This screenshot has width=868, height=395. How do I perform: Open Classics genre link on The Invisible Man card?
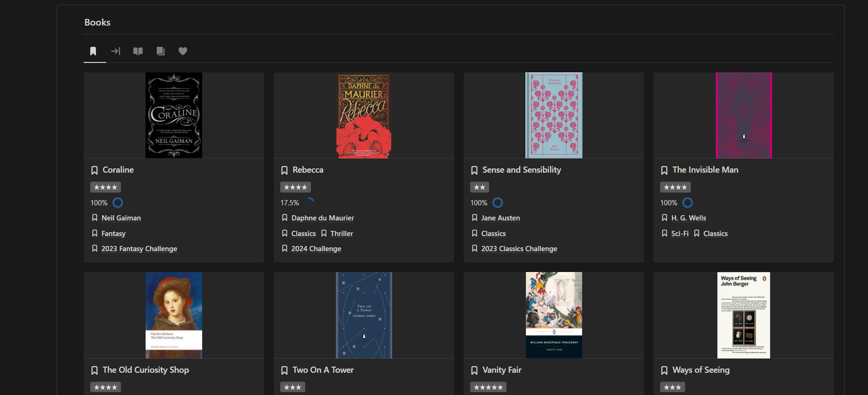[x=715, y=234]
